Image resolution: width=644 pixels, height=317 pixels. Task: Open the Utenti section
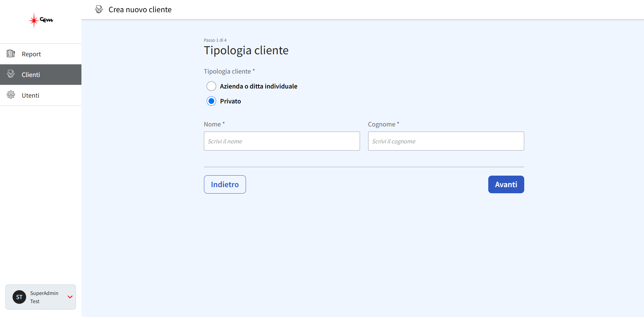(41, 95)
